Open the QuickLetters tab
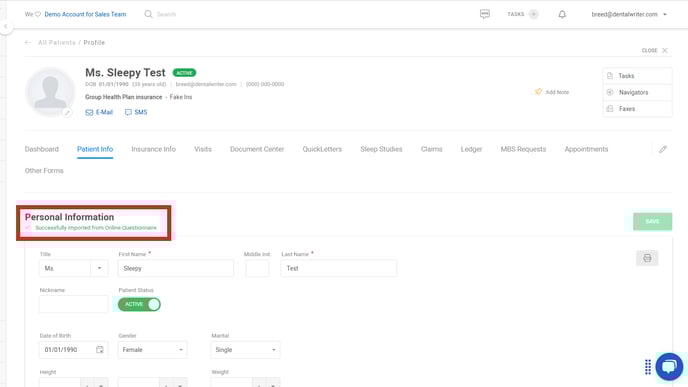Screen dimensions: 688x387 322,149
